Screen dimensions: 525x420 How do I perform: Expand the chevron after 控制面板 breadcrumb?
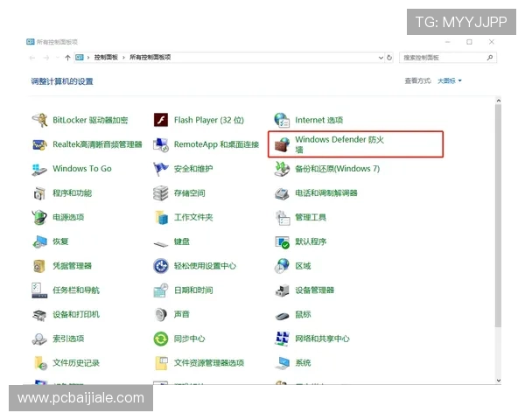[x=123, y=58]
